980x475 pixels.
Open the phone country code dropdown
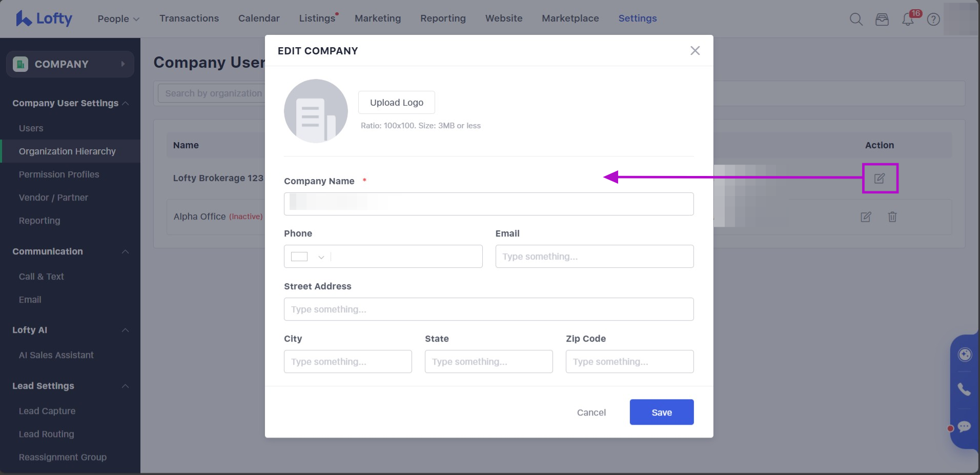(308, 256)
